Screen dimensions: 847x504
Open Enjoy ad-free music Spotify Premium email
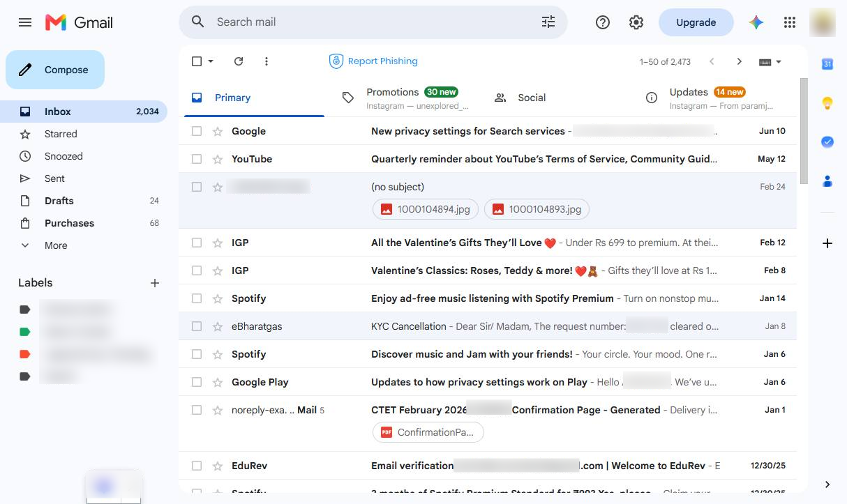point(488,298)
